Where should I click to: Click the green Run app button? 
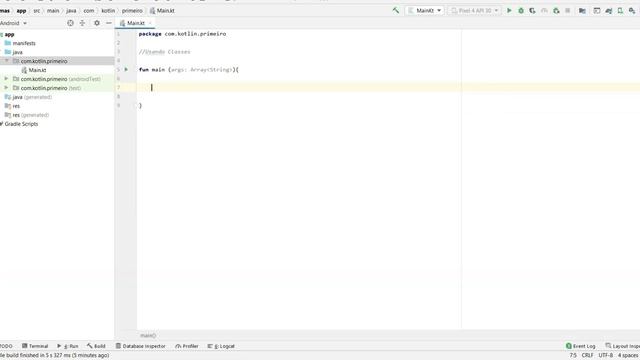pyautogui.click(x=509, y=11)
